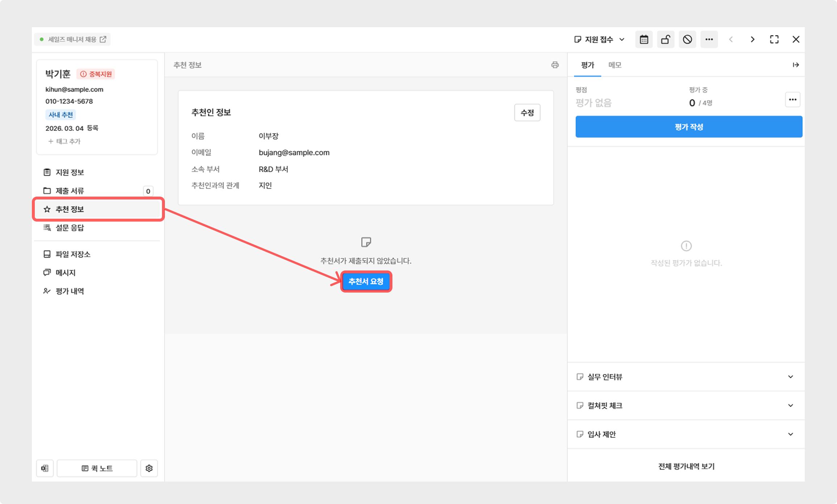
Task: Click the calendar schedule icon
Action: (644, 39)
